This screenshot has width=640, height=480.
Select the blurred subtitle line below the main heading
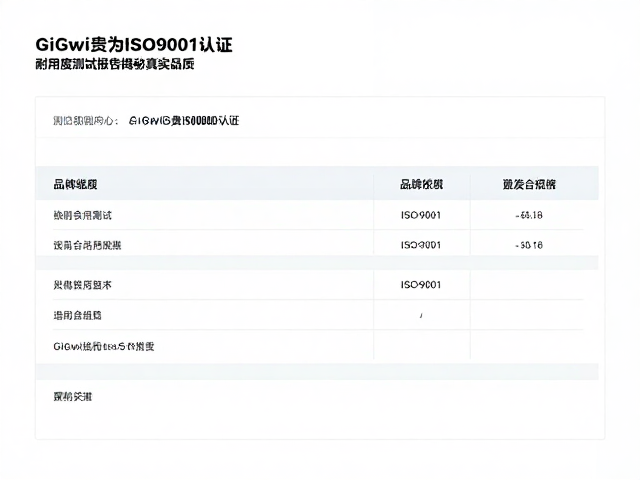click(115, 64)
